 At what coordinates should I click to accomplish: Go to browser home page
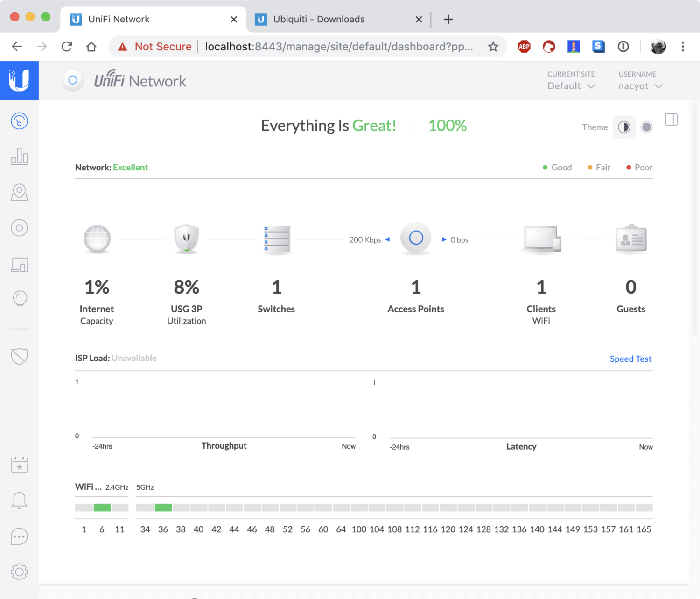(91, 46)
